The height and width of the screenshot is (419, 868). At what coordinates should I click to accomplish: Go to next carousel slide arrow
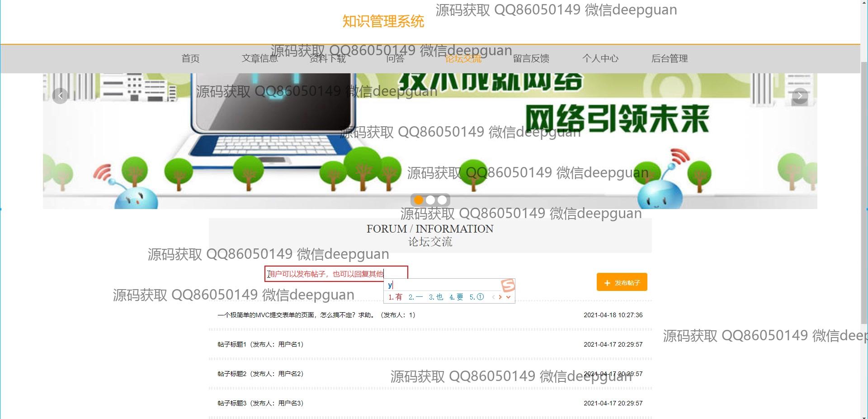pos(800,95)
